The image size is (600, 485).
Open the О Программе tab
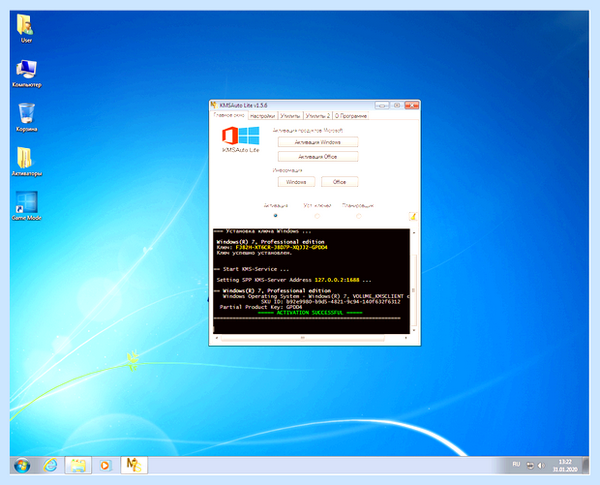pos(351,116)
